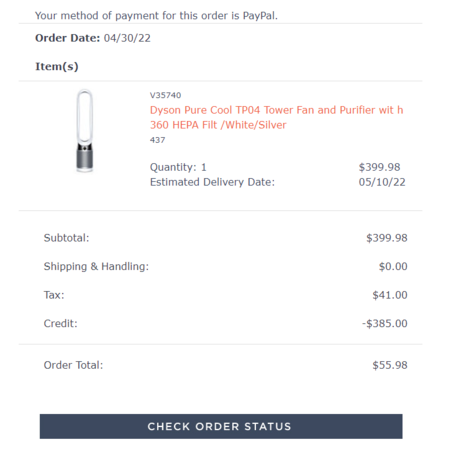The width and height of the screenshot is (450, 450).
Task: Click the CHECK ORDER STATUS button
Action: 221,426
